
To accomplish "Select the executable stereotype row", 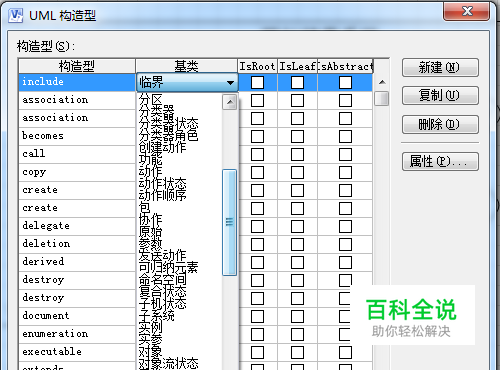I will click(77, 352).
